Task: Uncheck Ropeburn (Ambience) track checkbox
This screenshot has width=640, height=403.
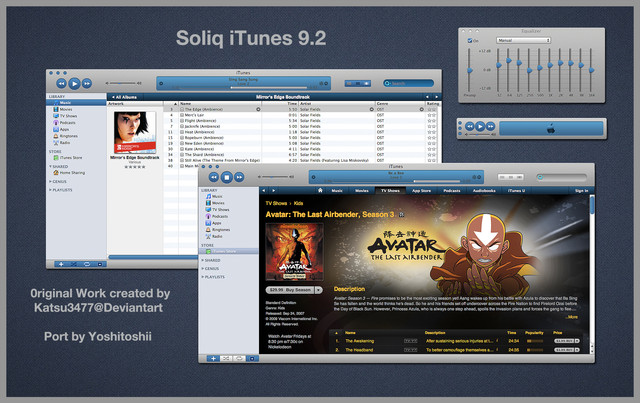Action: pos(182,138)
